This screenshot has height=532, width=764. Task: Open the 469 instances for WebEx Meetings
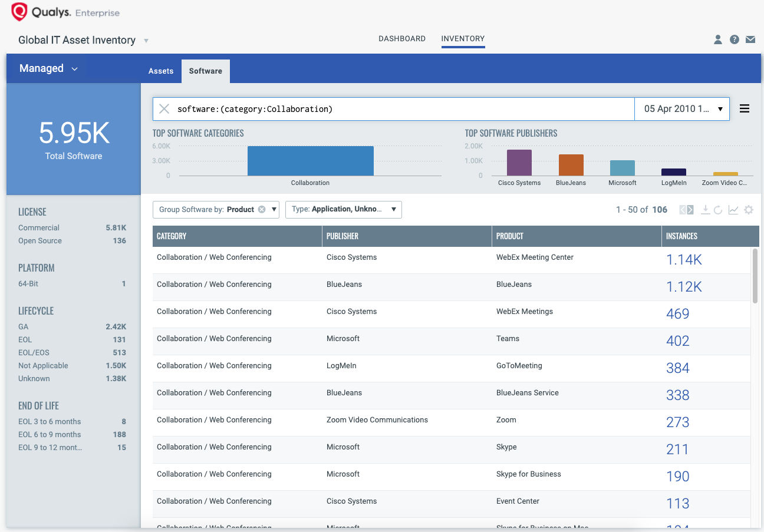coord(678,314)
